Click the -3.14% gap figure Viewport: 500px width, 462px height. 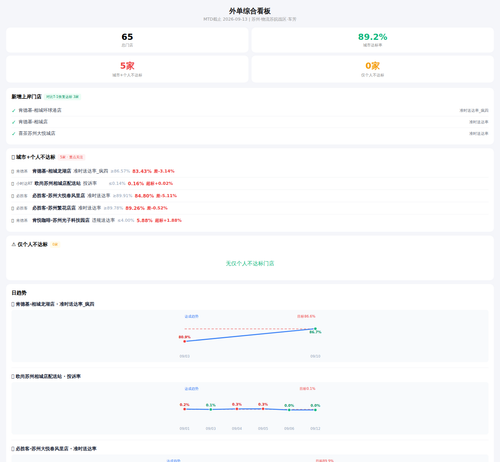(x=164, y=171)
